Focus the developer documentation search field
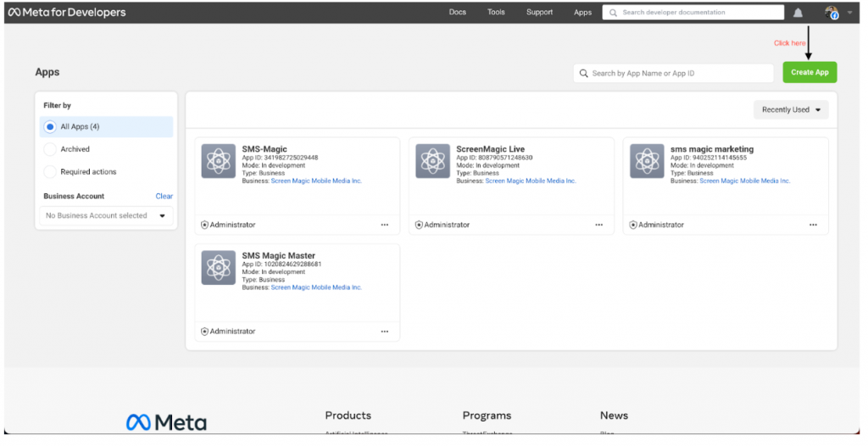 click(693, 12)
